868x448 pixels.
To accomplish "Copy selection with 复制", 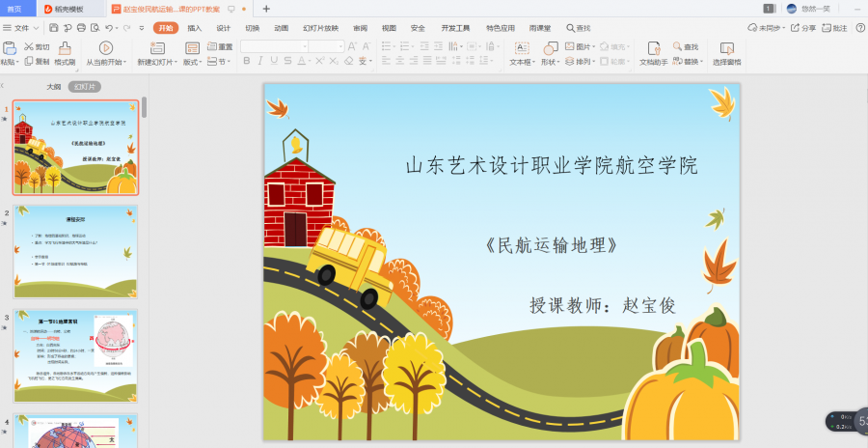I will click(x=37, y=62).
